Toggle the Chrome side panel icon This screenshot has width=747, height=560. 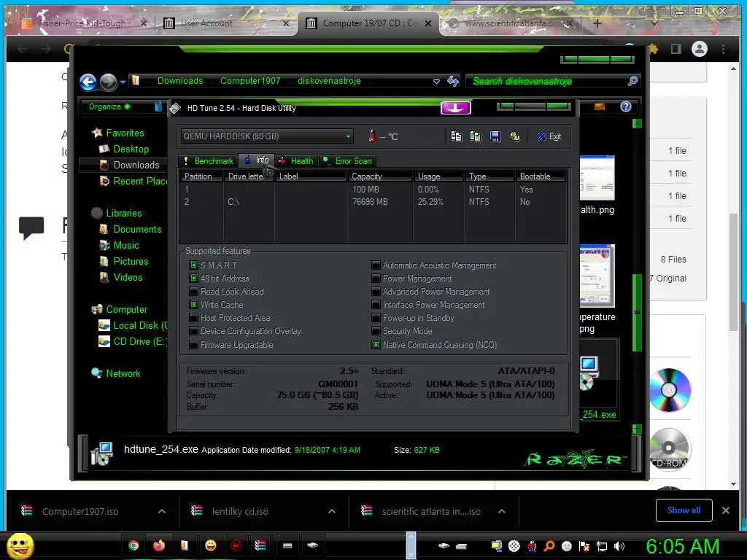(x=676, y=49)
